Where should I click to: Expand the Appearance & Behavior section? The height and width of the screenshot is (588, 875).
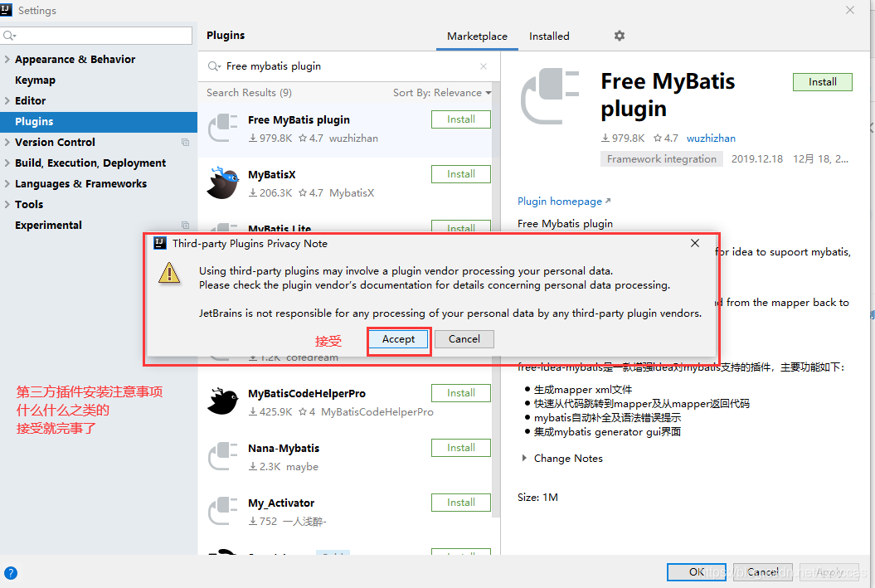click(x=7, y=59)
